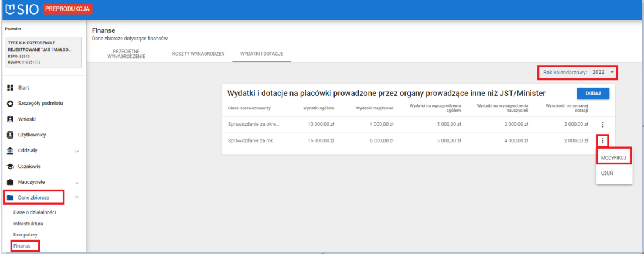The height and width of the screenshot is (254, 644).
Task: Click the Okres sprawozdawczy column header
Action: pyautogui.click(x=249, y=108)
